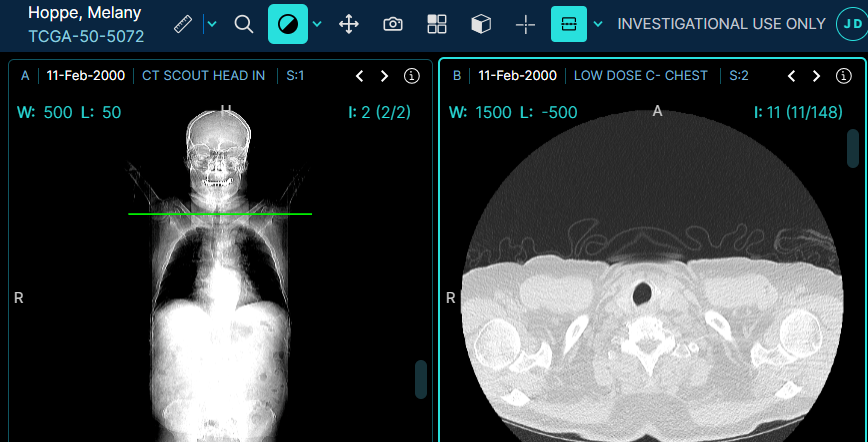Expand the window/level presets dropdown
The width and height of the screenshot is (868, 442).
317,24
